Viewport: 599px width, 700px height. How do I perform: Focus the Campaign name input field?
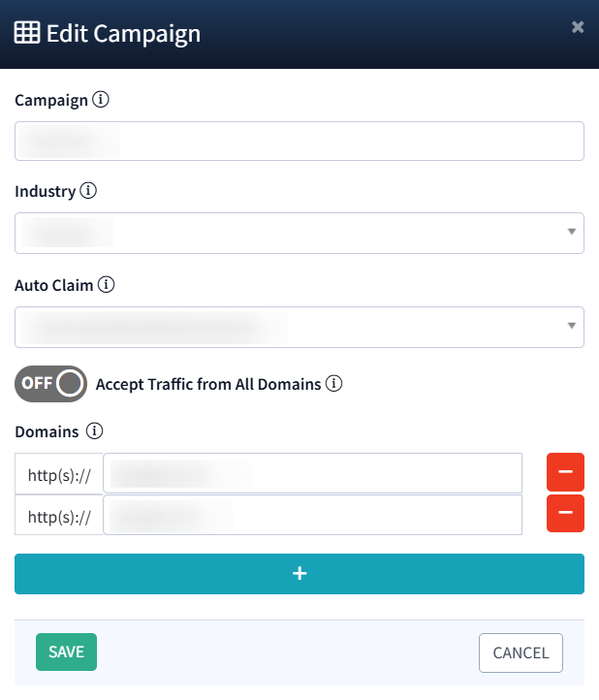pos(299,141)
